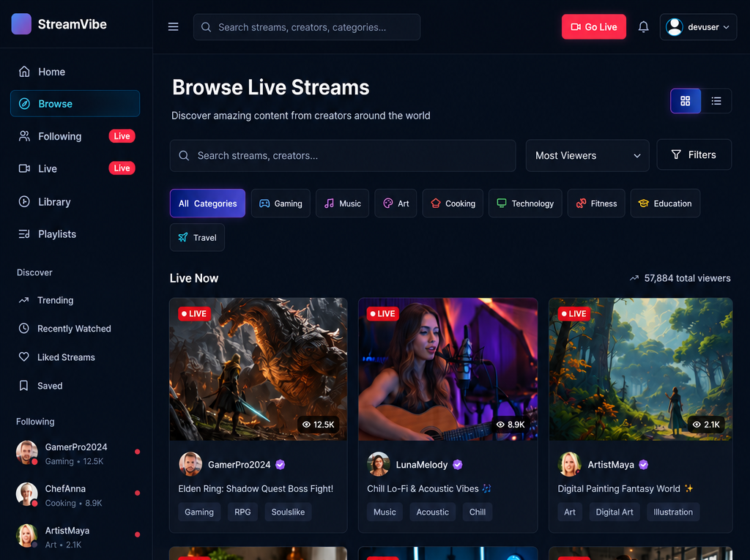Toggle the hamburger menu icon
The height and width of the screenshot is (560, 750).
click(x=173, y=27)
